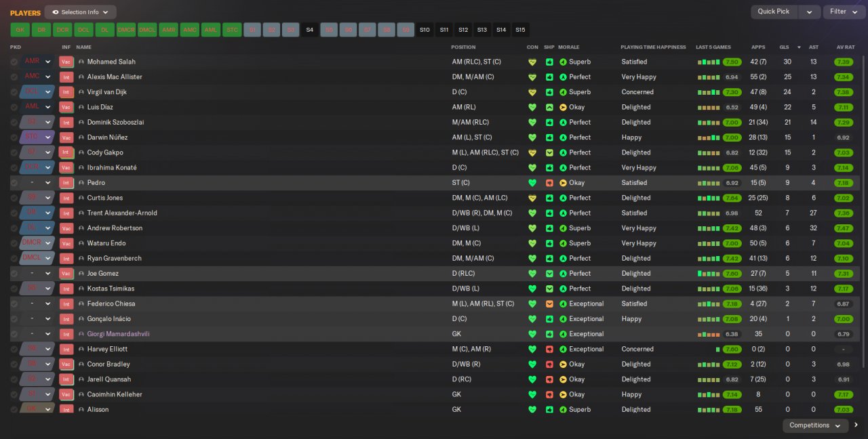This screenshot has width=868, height=439.
Task: Select the STC position slot
Action: [x=231, y=30]
